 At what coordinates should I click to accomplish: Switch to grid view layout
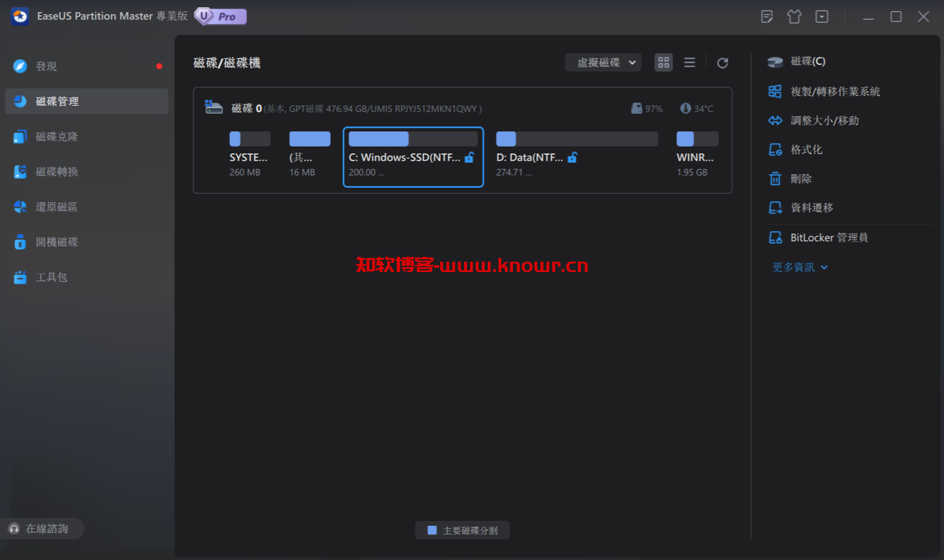tap(663, 62)
